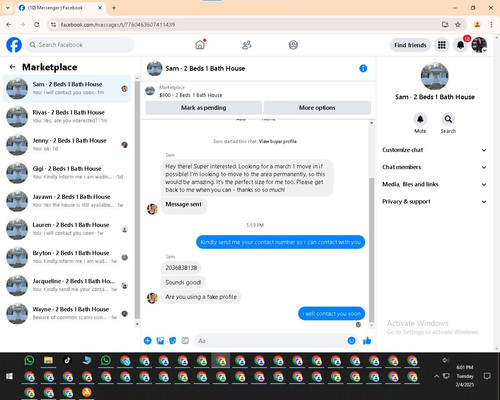Open the Windows action center icon
Viewport: 500px width, 400px height.
[x=487, y=376]
